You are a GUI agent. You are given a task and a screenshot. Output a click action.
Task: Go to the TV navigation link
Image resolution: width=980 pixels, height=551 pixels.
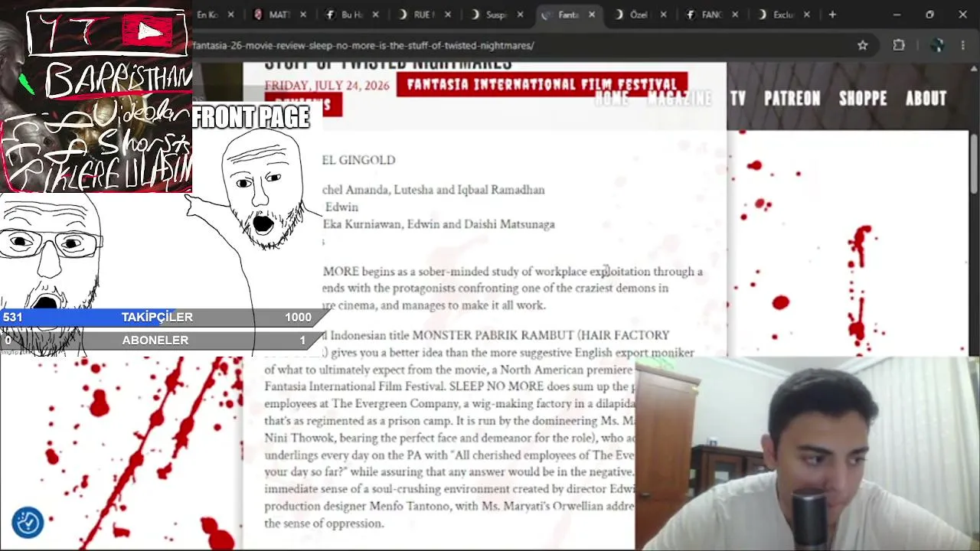point(737,99)
